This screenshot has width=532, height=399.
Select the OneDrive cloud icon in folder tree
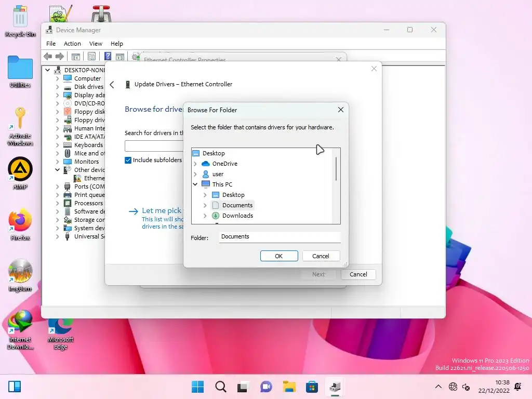click(x=206, y=164)
